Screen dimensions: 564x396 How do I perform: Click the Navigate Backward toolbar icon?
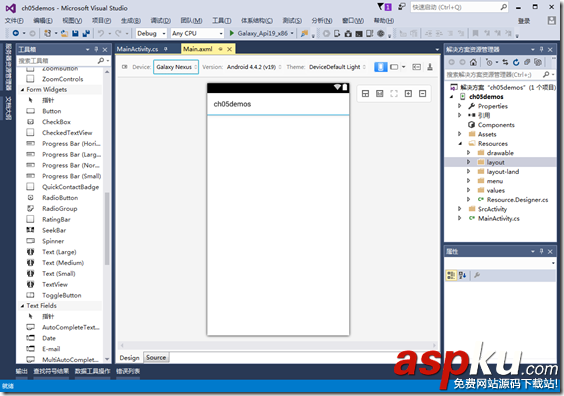point(15,33)
